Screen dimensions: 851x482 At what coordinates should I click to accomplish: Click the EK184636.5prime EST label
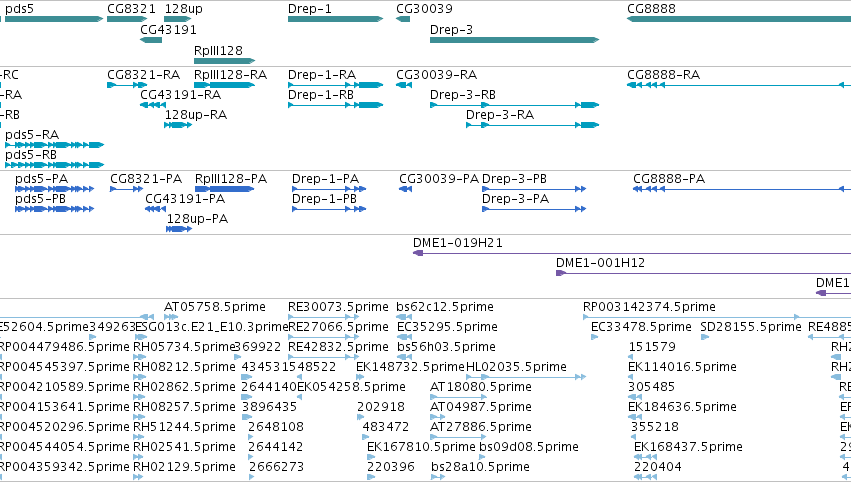[x=682, y=407]
